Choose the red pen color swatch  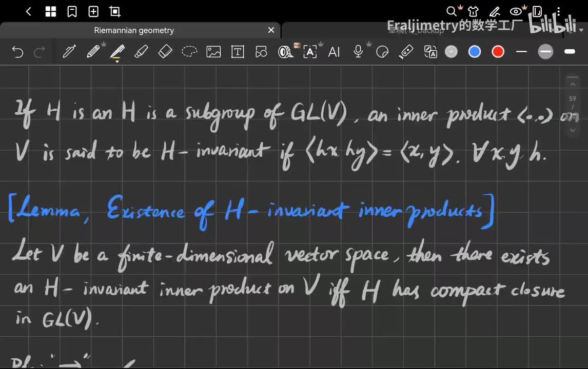coord(498,52)
